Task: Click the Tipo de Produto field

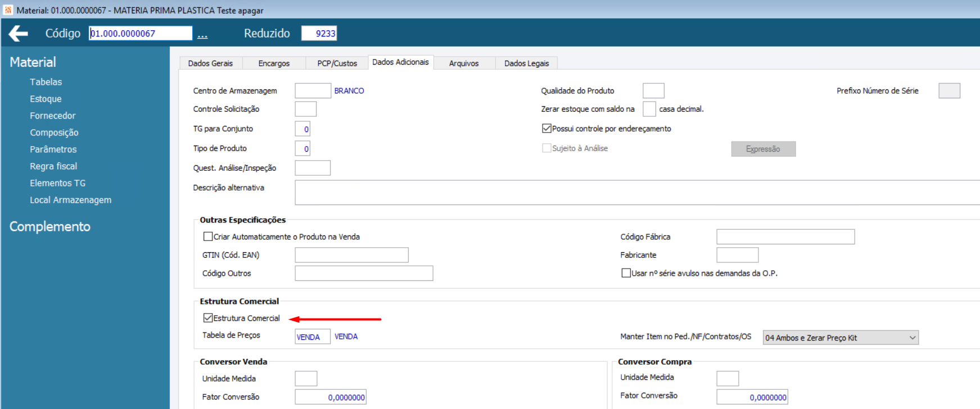Action: [x=302, y=148]
